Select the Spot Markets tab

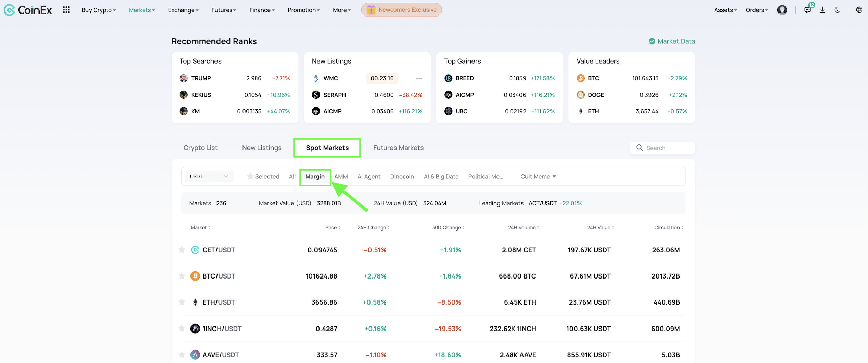[327, 148]
